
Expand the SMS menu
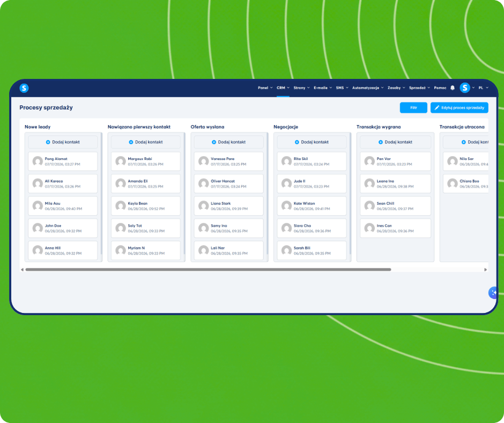pyautogui.click(x=342, y=88)
